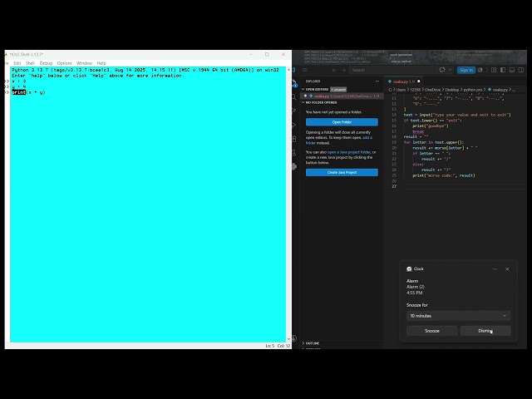Click the VS Code Search command box
Viewport: 532px width, 399px height.
[x=392, y=70]
